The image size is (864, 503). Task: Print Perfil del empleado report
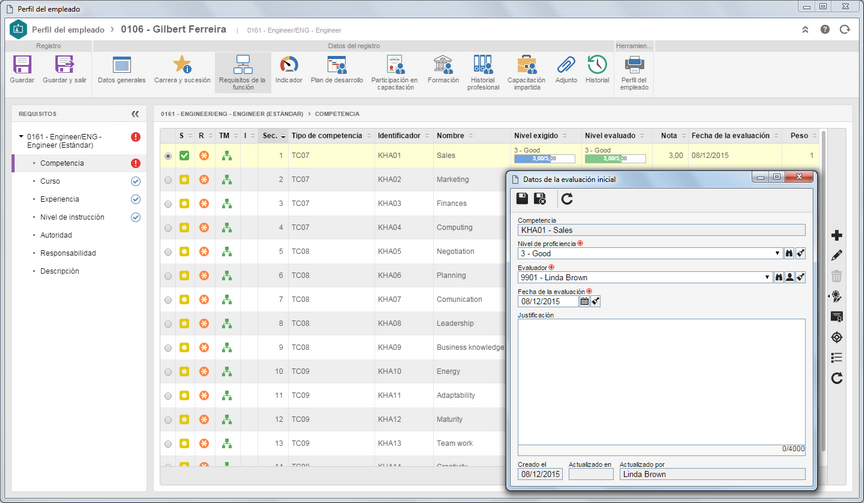click(x=634, y=64)
